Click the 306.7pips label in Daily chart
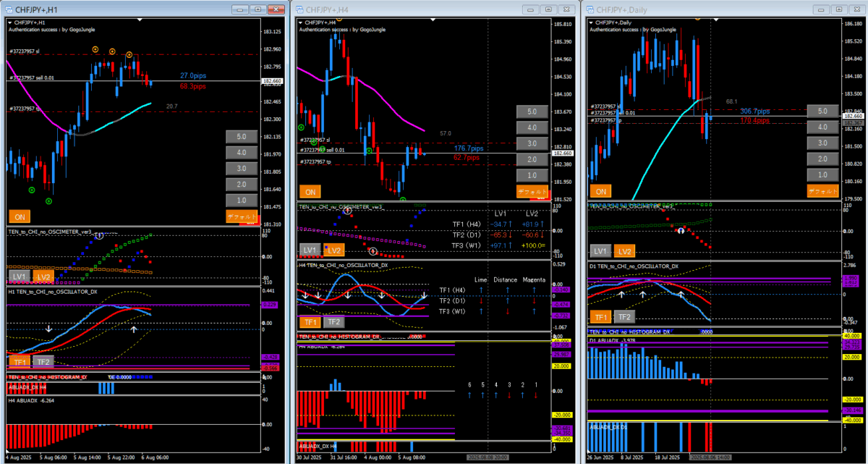 point(755,111)
